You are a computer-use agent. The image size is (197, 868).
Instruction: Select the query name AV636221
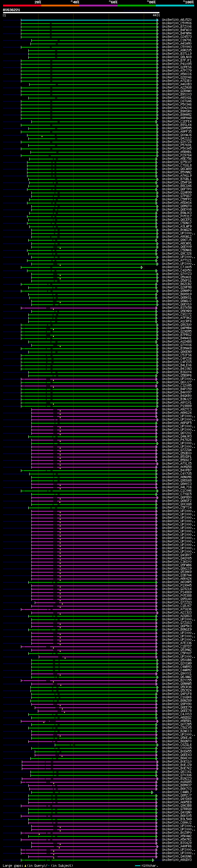tap(11, 10)
